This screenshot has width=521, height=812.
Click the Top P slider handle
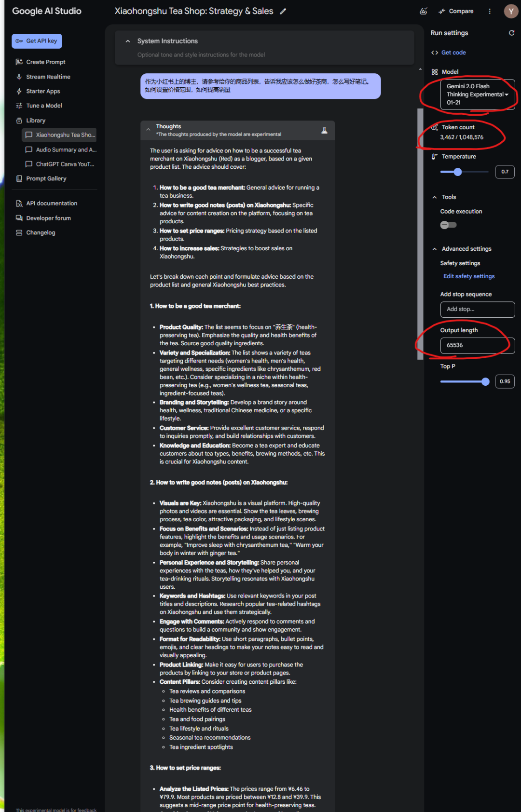pyautogui.click(x=485, y=381)
